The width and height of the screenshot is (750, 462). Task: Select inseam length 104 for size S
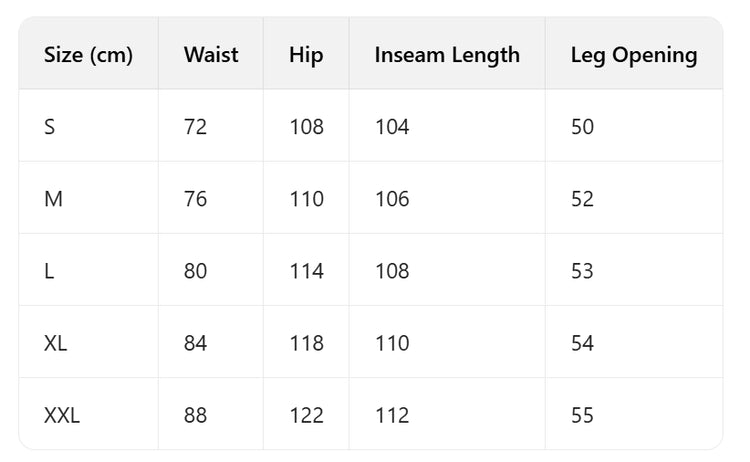point(392,127)
